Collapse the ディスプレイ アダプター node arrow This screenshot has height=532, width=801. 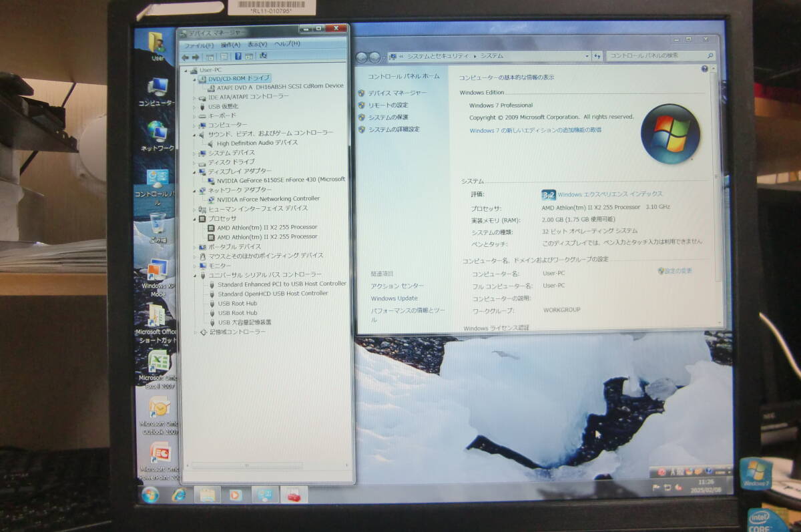[x=196, y=172]
